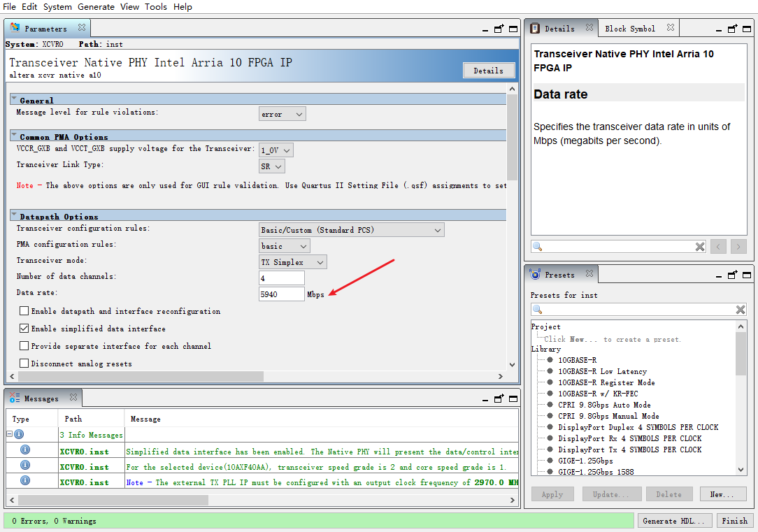This screenshot has height=532, width=758.
Task: Detach the Details panel into a window
Action: (x=733, y=29)
